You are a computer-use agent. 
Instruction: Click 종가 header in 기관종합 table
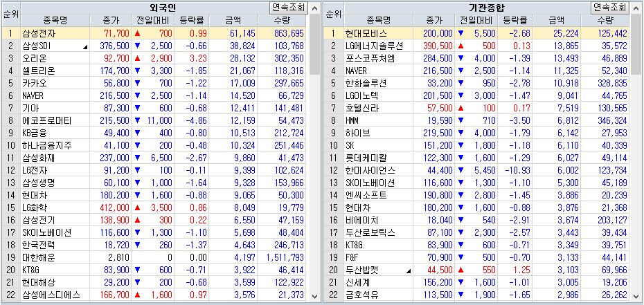click(434, 21)
